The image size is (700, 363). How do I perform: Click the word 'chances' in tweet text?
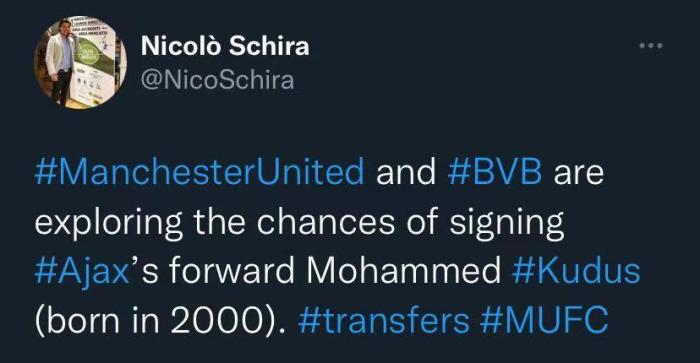[x=326, y=221]
